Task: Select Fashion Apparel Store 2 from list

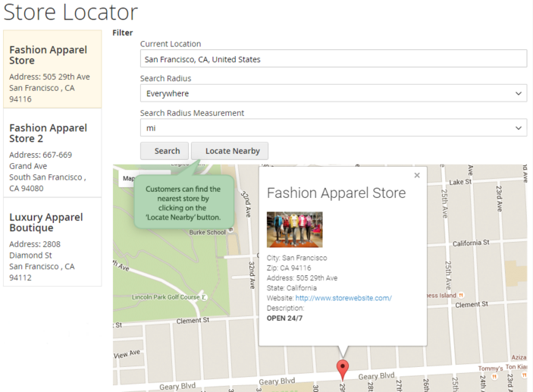Action: click(52, 152)
